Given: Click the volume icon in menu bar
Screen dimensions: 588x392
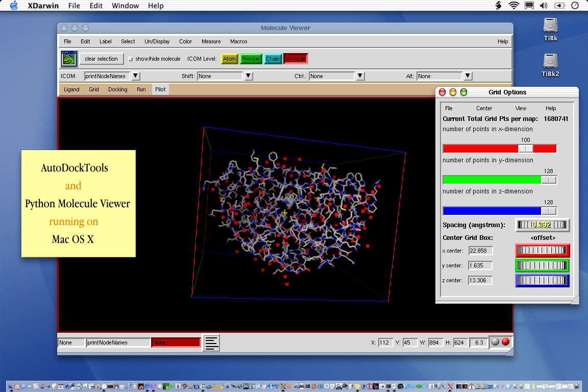Looking at the screenshot, I should pyautogui.click(x=544, y=6).
